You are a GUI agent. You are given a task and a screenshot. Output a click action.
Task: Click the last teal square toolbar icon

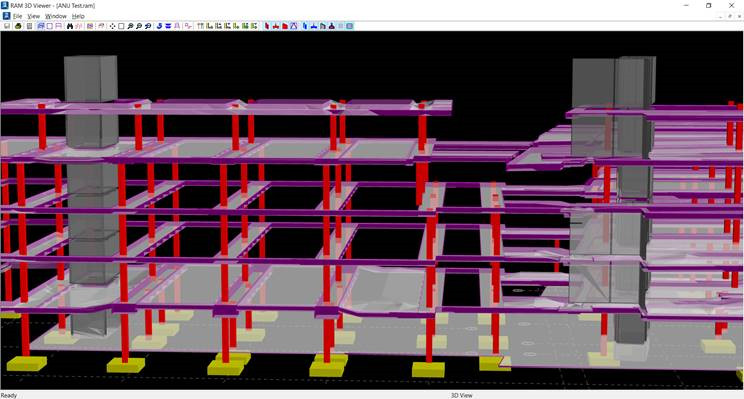coord(350,26)
